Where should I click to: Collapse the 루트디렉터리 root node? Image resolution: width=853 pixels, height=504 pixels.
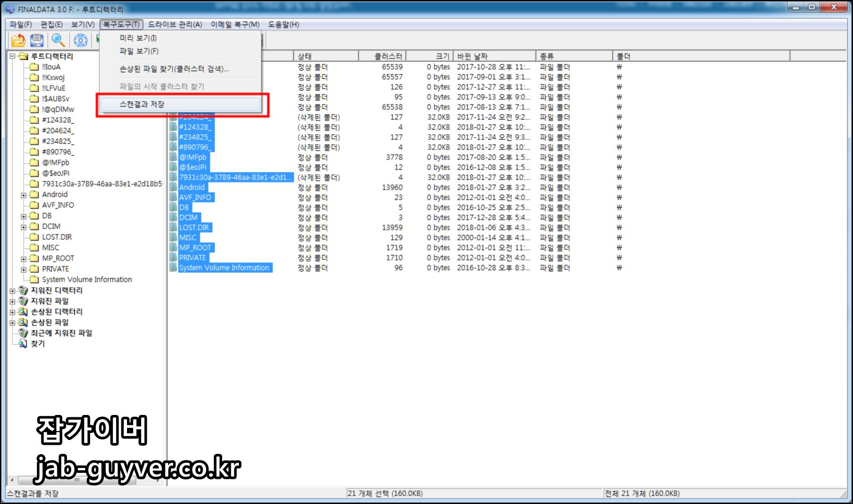click(13, 56)
